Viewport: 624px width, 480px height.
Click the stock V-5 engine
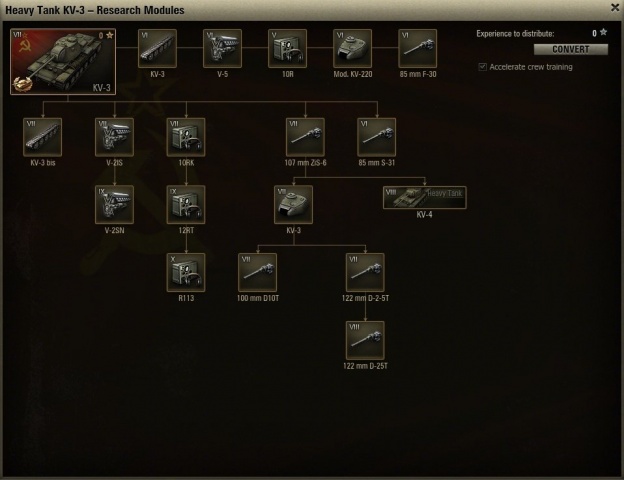(x=222, y=49)
